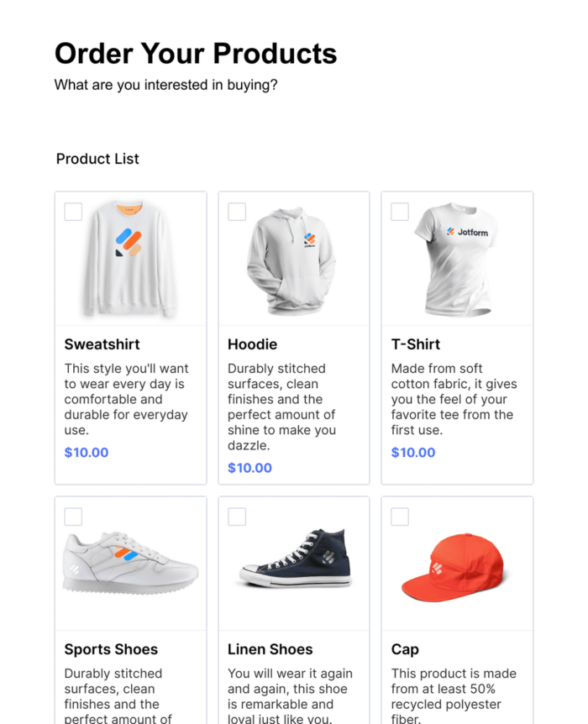The image size is (588, 724).
Task: Click the Sweatshirt $10.00 price
Action: pos(87,453)
